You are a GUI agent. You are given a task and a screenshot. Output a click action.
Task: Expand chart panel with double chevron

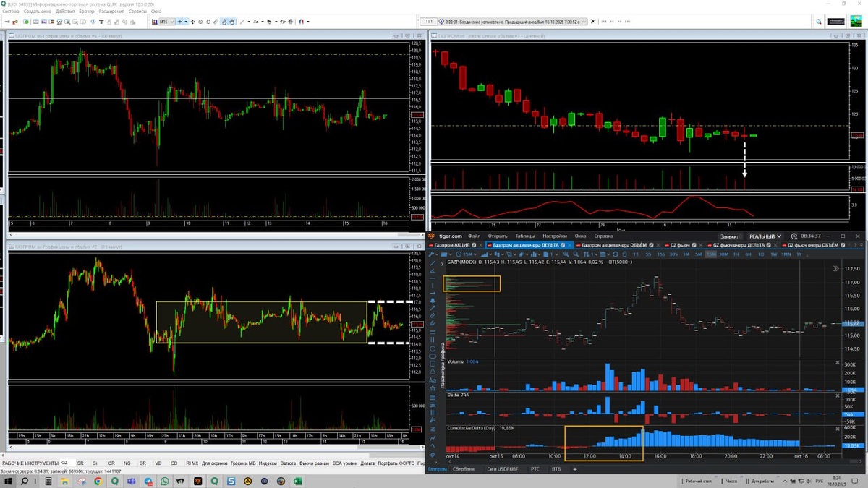(838, 268)
